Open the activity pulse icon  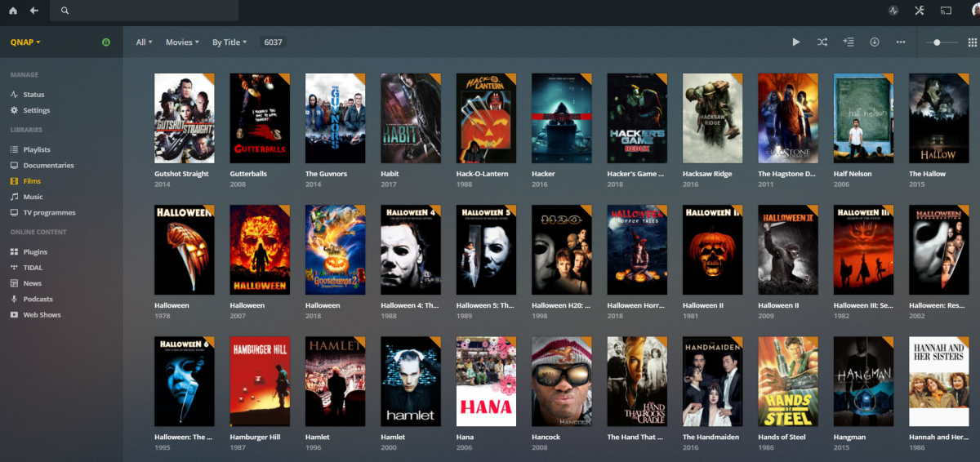click(x=893, y=11)
